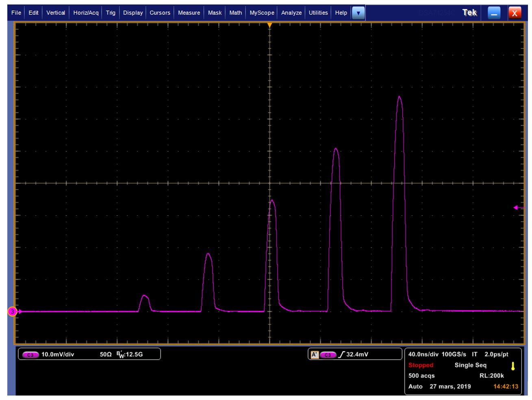Click the orange trigger position marker

269,25
